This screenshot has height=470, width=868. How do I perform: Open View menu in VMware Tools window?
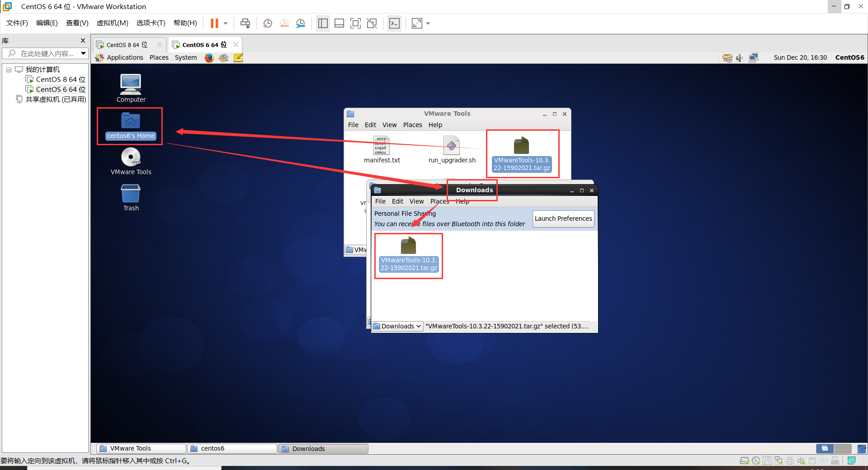click(x=389, y=125)
